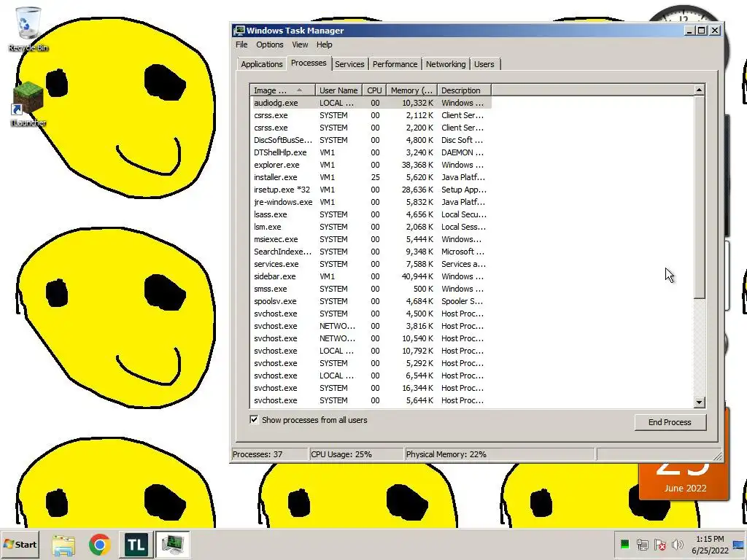The image size is (747, 560).
Task: Click memory value 38,368 K
Action: coord(417,165)
